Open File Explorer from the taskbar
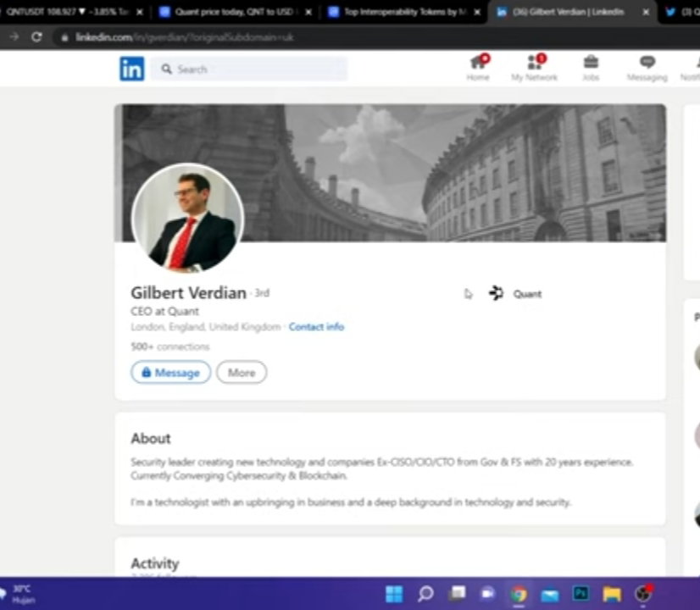Screen dimensions: 700x610 click(612, 595)
